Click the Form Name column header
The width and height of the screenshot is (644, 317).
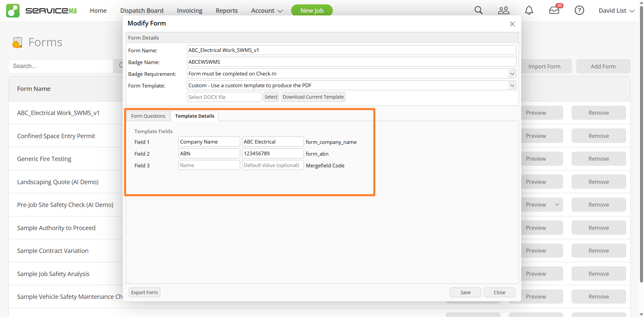[34, 89]
